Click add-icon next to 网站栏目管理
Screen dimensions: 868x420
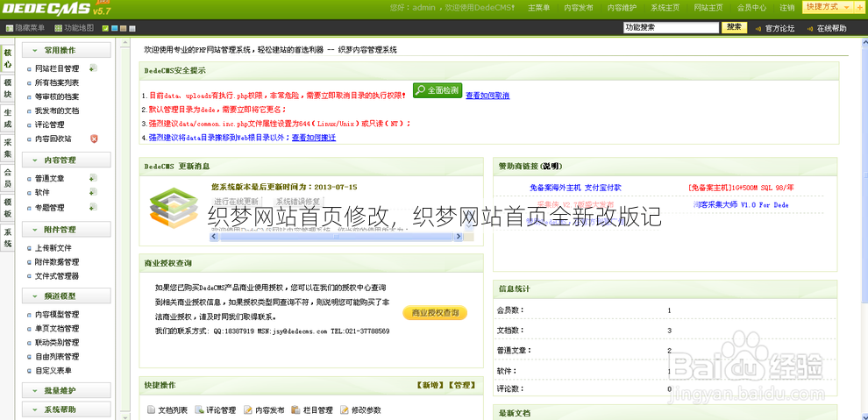(x=94, y=68)
